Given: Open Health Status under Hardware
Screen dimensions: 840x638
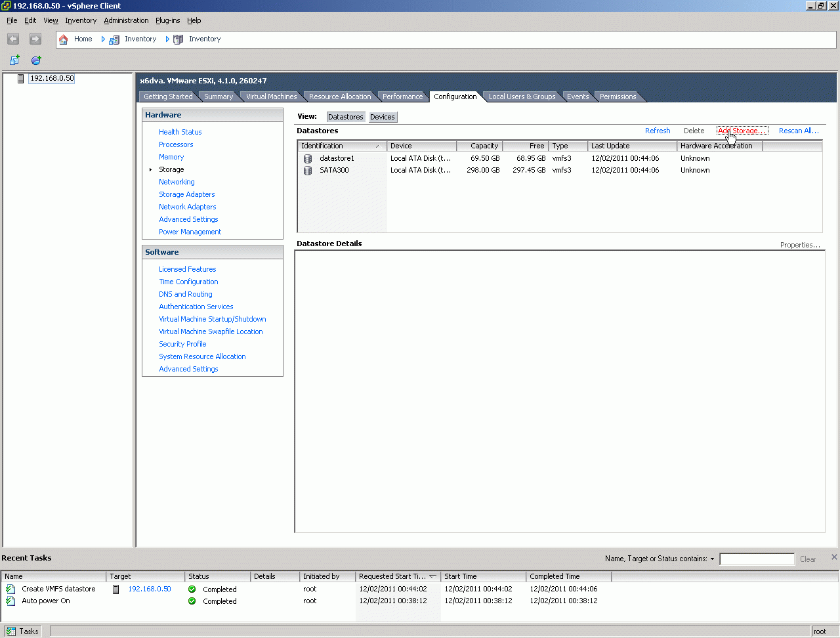Looking at the screenshot, I should 180,132.
